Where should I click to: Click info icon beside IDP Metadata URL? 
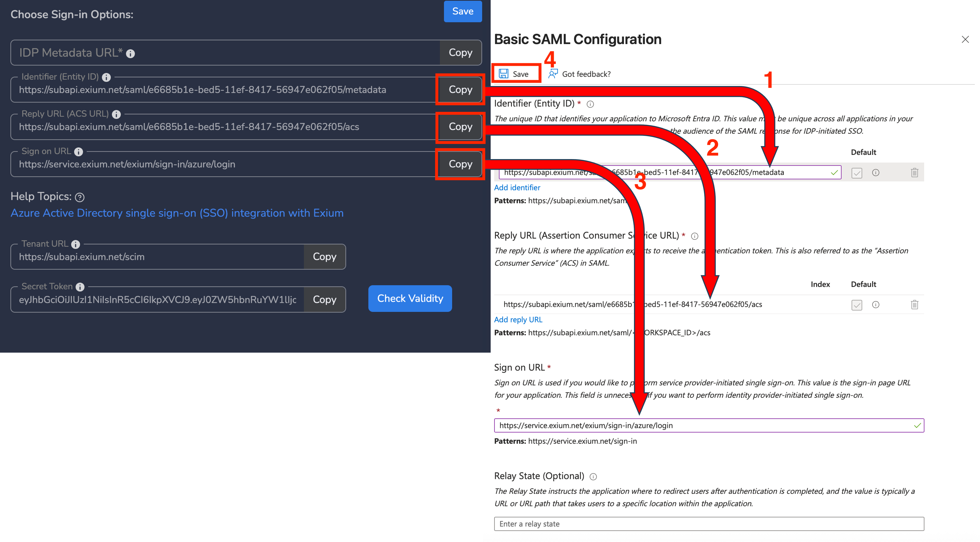(130, 54)
